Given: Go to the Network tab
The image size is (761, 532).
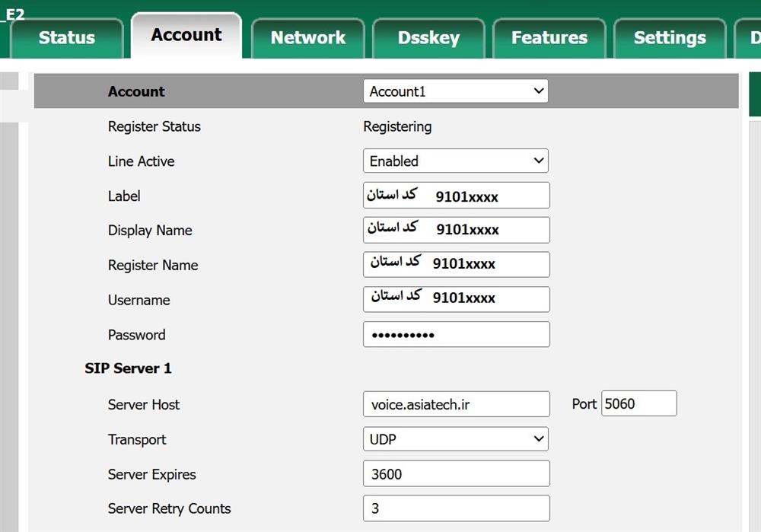Looking at the screenshot, I should click(307, 38).
